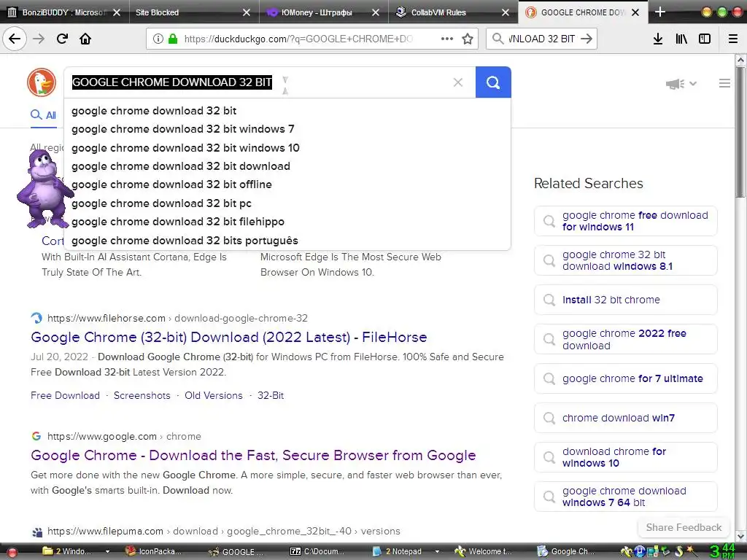Viewport: 747px width, 560px height.
Task: Open taskbar '2 Notepad' group
Action: click(404, 551)
